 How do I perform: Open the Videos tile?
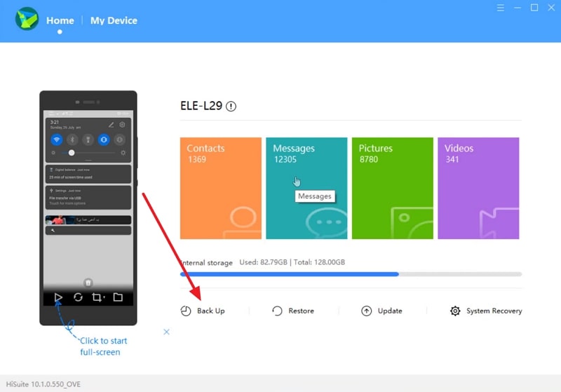pos(478,188)
